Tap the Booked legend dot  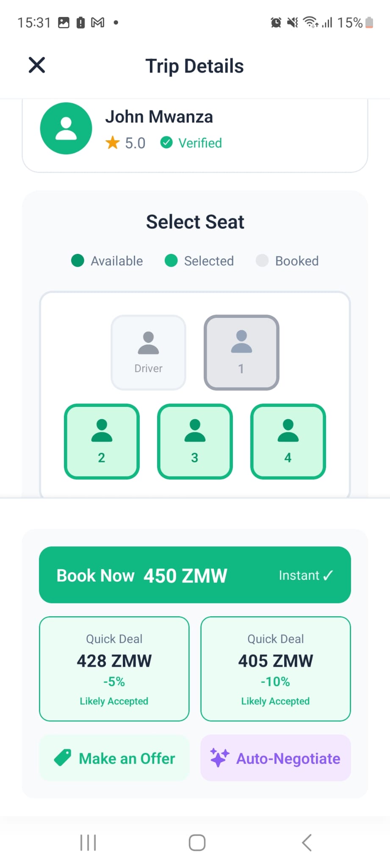click(262, 261)
